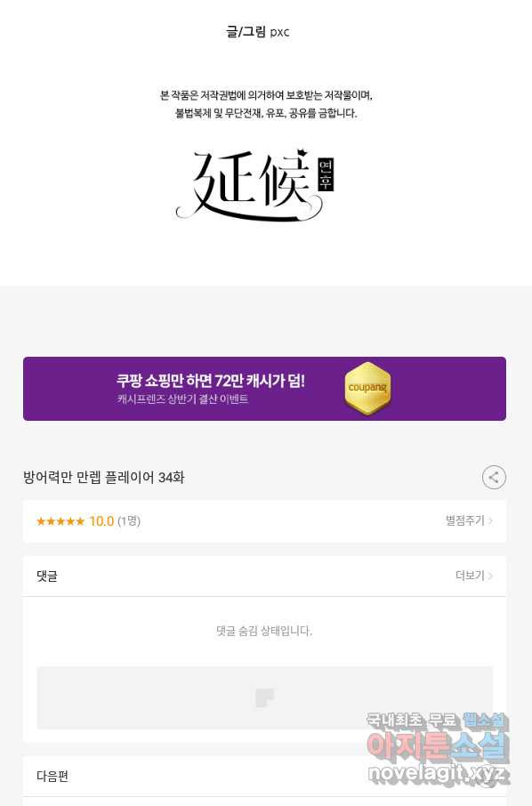Image resolution: width=532 pixels, height=806 pixels.
Task: Click the share icon beside episode title
Action: point(494,477)
